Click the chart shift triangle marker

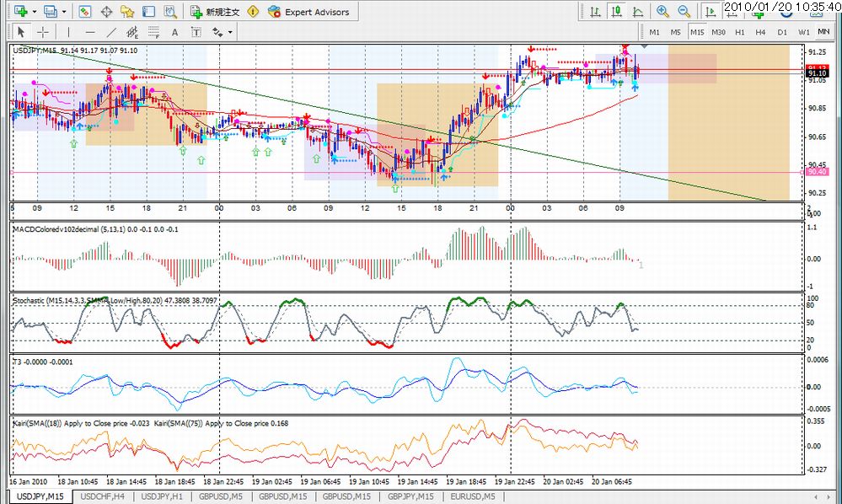click(x=645, y=46)
